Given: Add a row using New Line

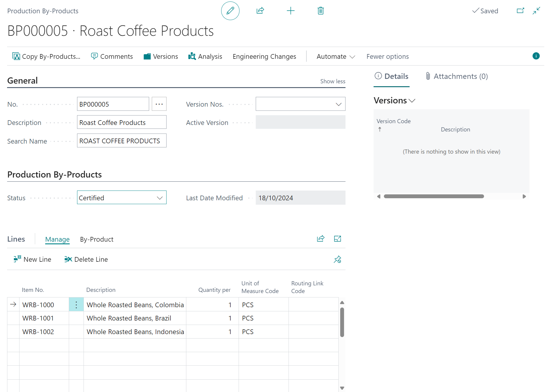Looking at the screenshot, I should [32, 259].
